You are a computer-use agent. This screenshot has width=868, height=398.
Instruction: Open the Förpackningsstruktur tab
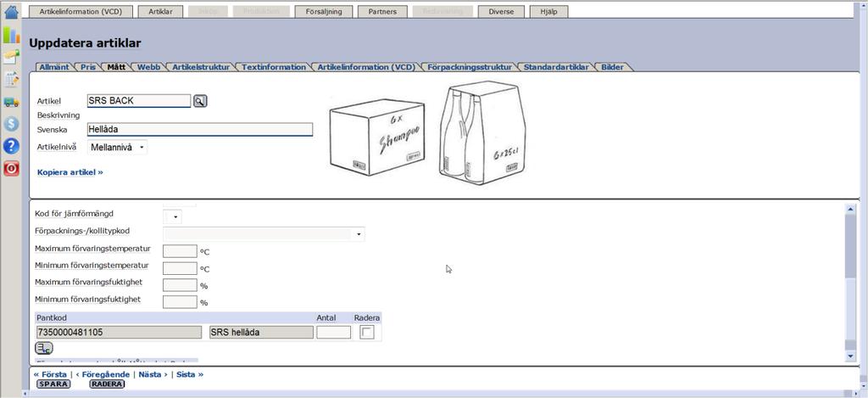(470, 67)
